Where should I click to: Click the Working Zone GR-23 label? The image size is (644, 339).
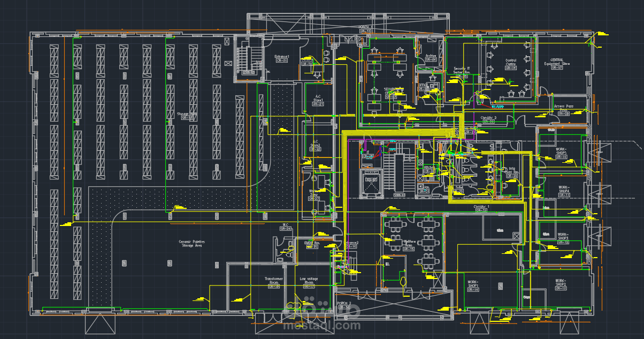coord(315,194)
